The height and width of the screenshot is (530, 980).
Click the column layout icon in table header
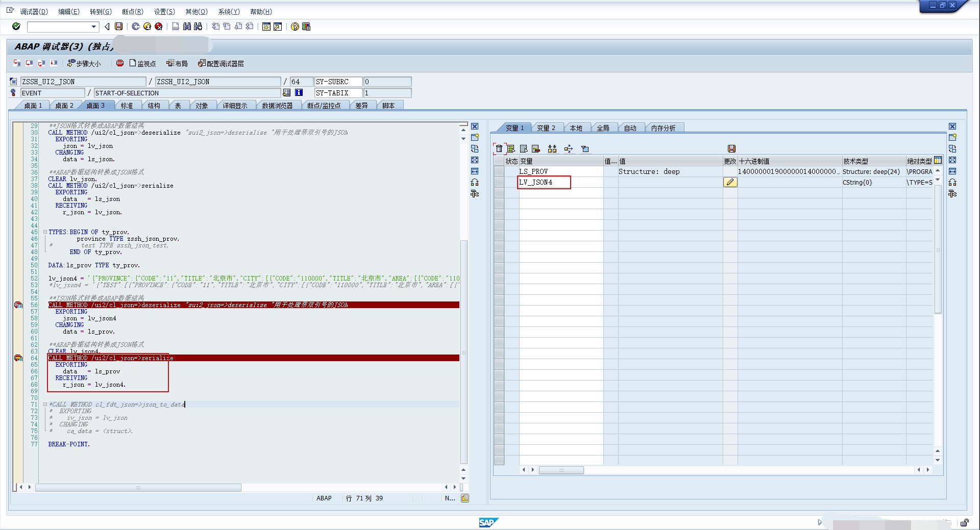[x=938, y=160]
